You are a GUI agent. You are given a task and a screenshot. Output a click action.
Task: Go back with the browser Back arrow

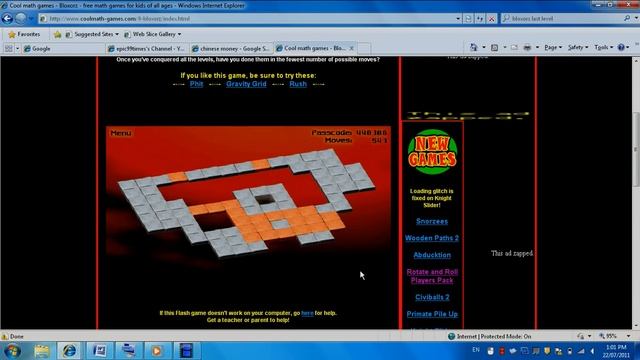[x=7, y=18]
